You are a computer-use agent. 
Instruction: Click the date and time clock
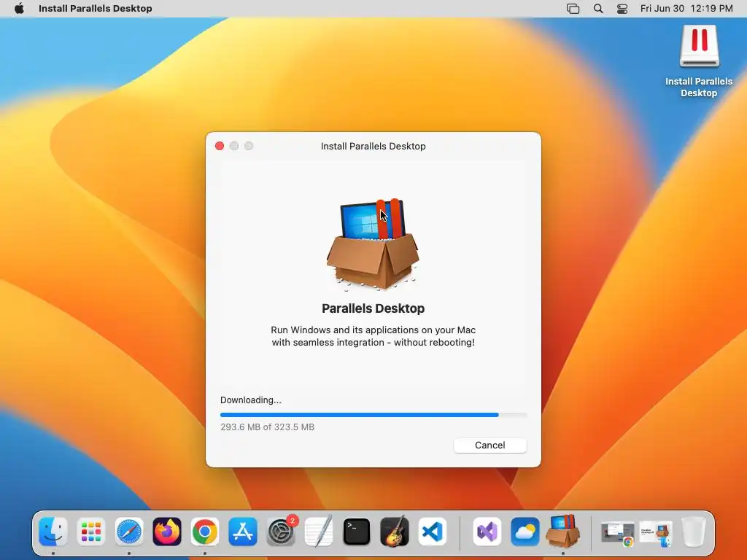686,9
